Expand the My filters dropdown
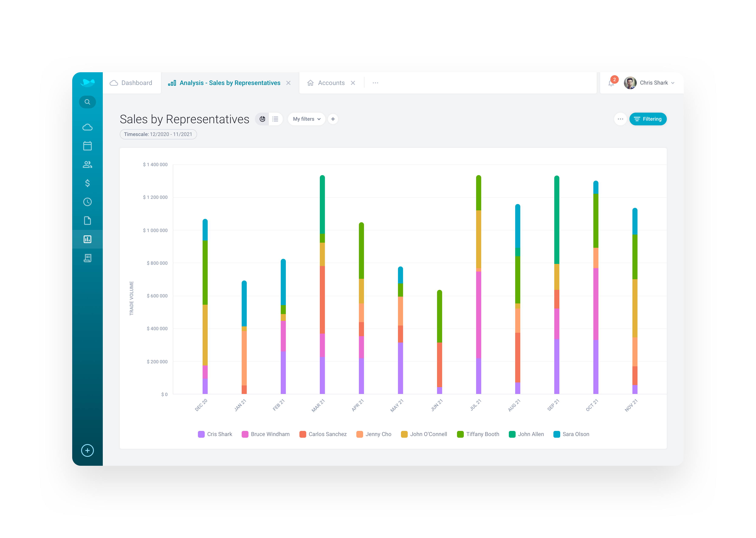 306,119
